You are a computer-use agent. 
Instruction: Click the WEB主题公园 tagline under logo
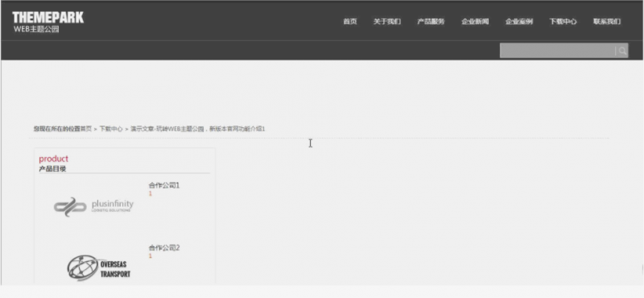pyautogui.click(x=36, y=29)
